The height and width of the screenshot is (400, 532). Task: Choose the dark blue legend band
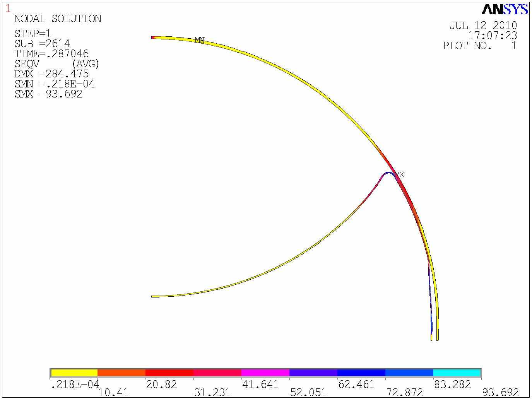pyautogui.click(x=361, y=373)
